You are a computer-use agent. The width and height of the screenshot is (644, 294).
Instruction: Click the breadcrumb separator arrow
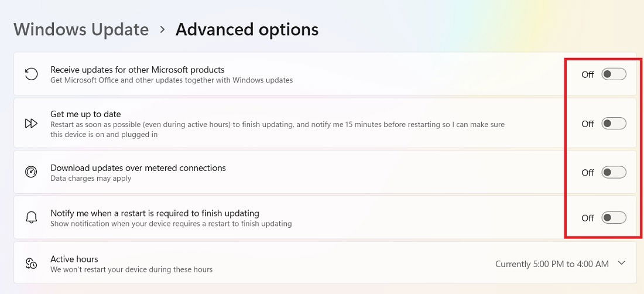(x=163, y=29)
